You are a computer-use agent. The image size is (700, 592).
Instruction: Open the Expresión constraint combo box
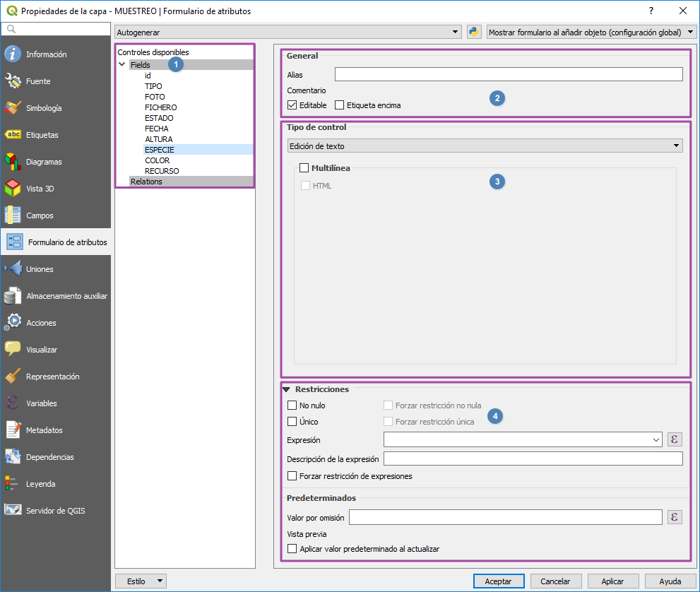point(523,439)
